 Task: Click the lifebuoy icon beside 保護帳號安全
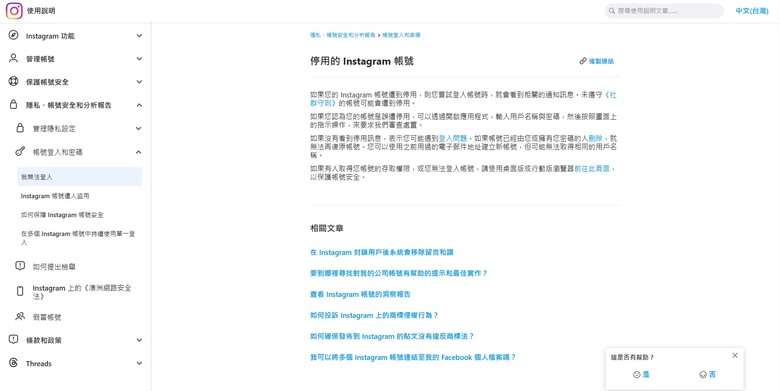[x=13, y=82]
